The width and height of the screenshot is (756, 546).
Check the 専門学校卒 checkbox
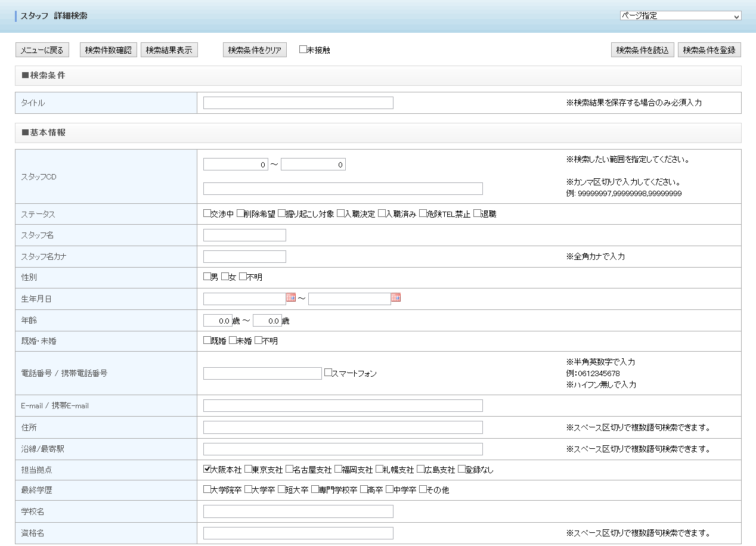[x=315, y=489]
